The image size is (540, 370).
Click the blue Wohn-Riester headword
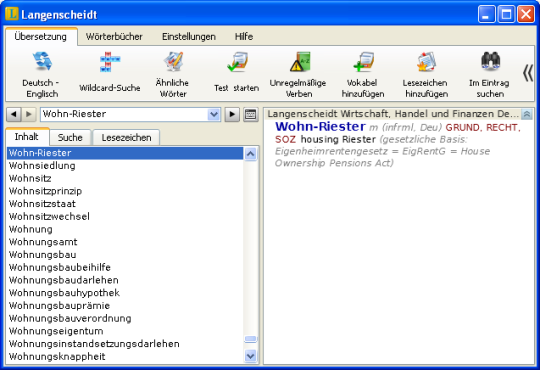coord(320,127)
